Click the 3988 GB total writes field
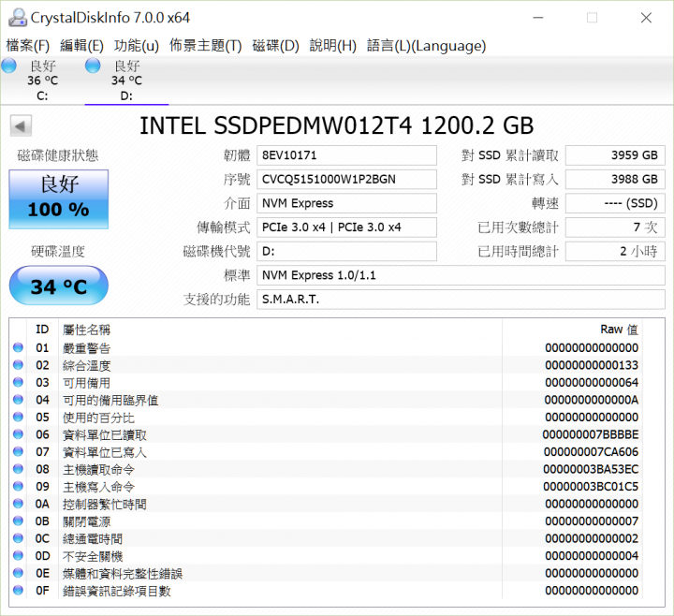The image size is (674, 616). tap(615, 179)
